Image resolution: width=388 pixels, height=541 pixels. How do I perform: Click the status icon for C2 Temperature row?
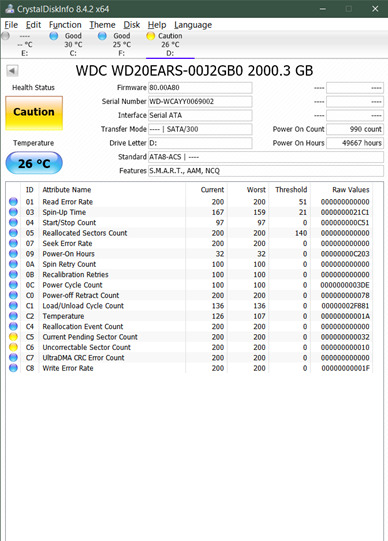(x=13, y=316)
